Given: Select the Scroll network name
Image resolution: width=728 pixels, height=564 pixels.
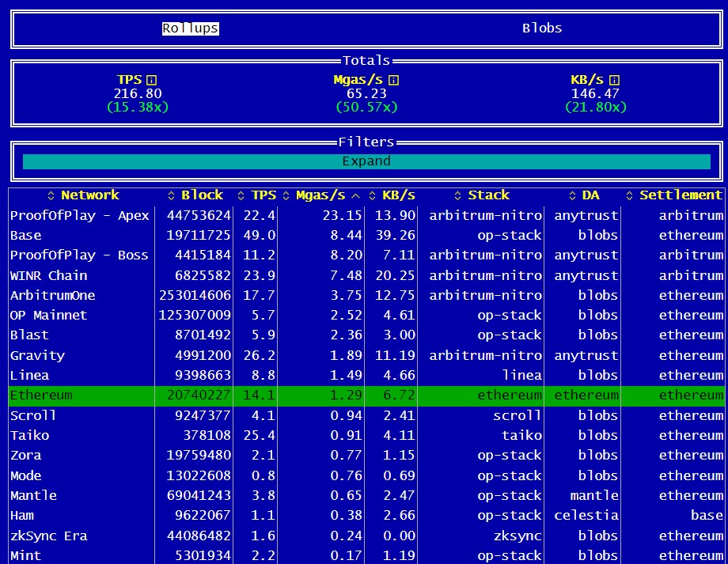Looking at the screenshot, I should 33,415.
